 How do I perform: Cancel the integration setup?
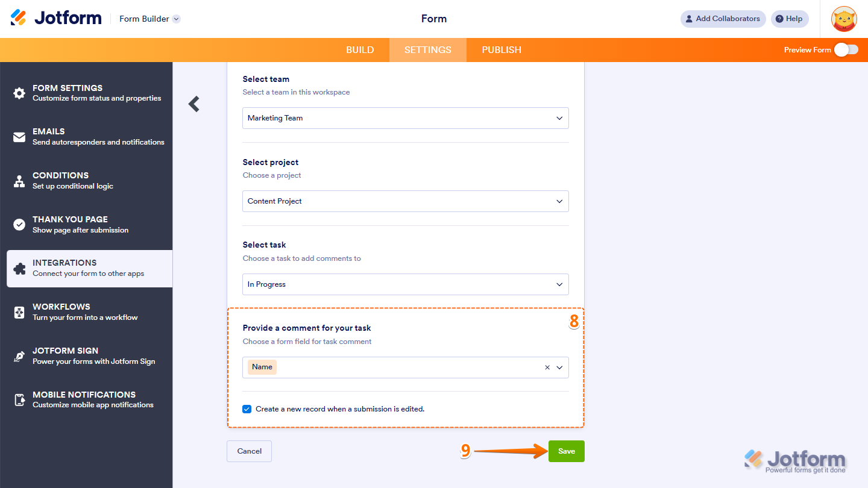(249, 451)
